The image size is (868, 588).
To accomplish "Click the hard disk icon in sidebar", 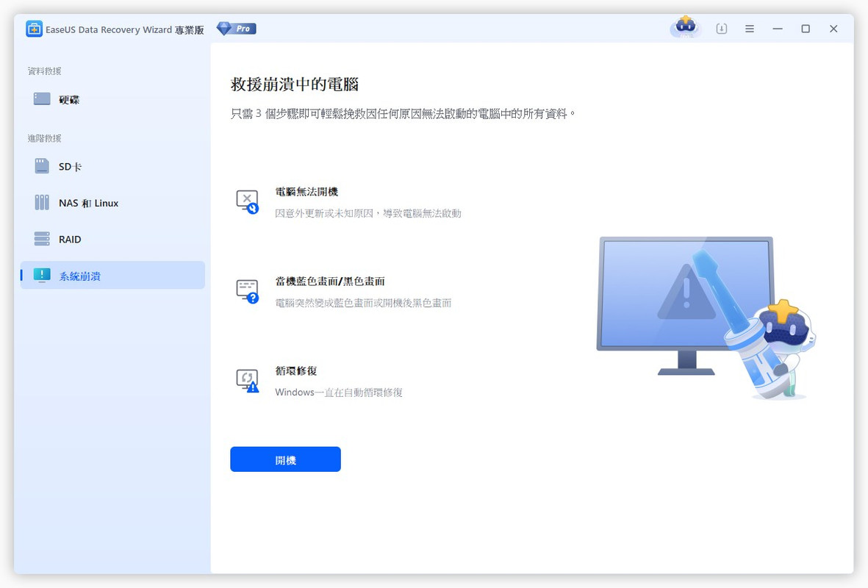I will point(42,99).
